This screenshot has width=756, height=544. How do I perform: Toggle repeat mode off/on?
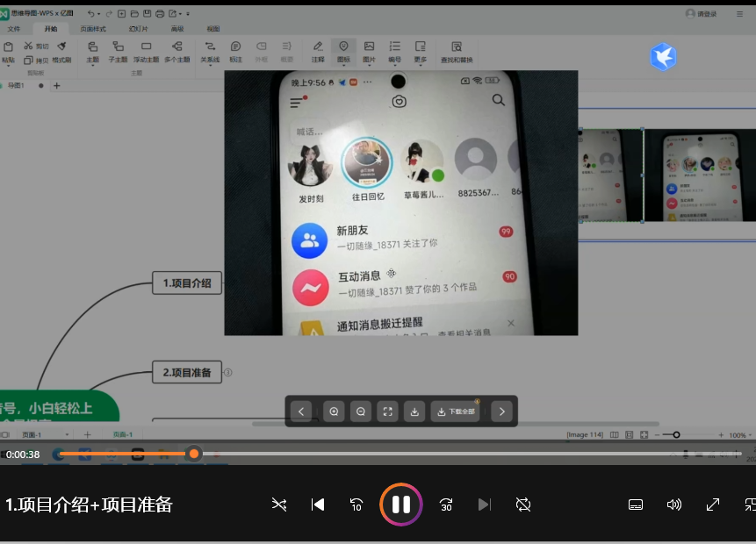(523, 505)
